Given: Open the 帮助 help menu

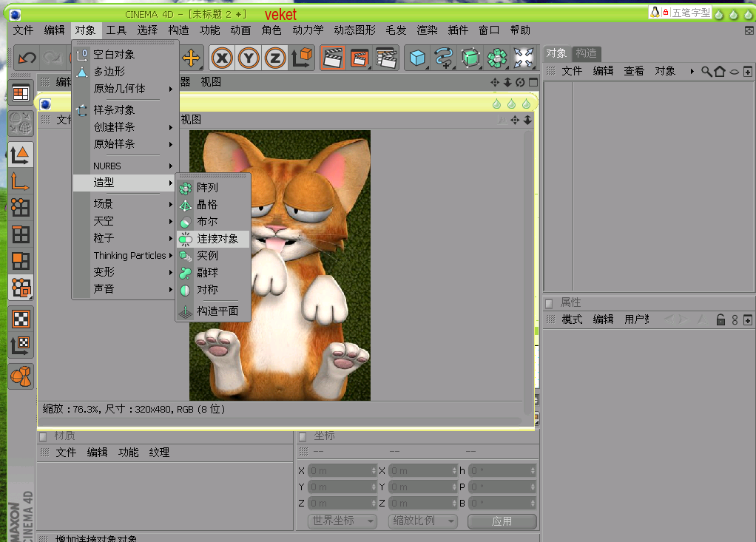Looking at the screenshot, I should [520, 30].
